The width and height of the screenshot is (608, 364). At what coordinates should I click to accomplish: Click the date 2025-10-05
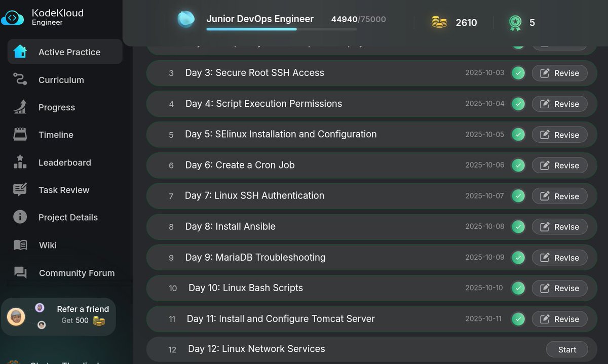pyautogui.click(x=485, y=135)
